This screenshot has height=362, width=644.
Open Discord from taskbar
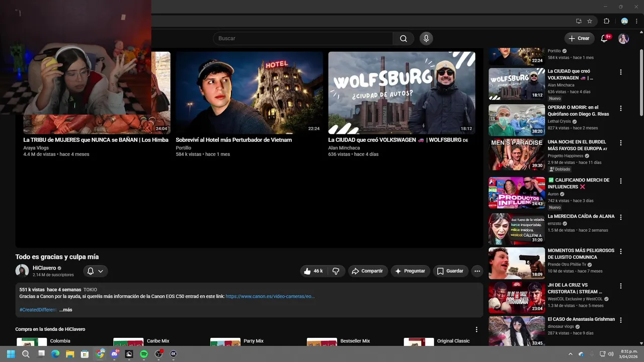pyautogui.click(x=114, y=354)
